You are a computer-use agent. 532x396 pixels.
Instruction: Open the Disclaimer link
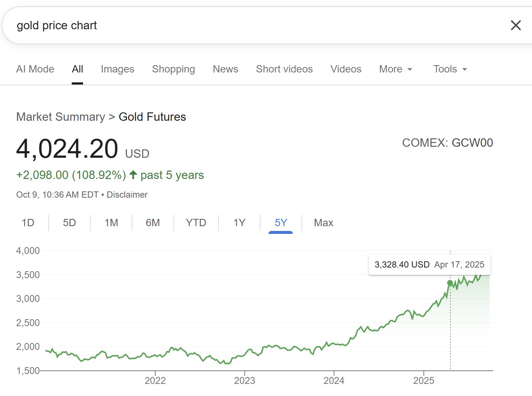[127, 195]
